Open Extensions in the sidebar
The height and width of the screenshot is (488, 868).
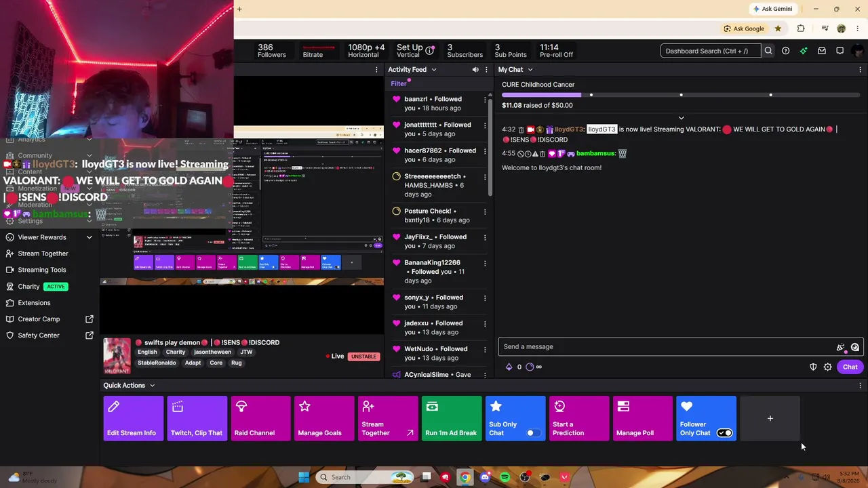click(x=34, y=303)
